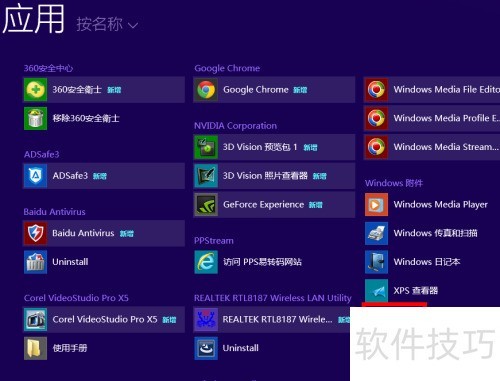
Task: Click the Windows Media Player label
Action: [440, 204]
